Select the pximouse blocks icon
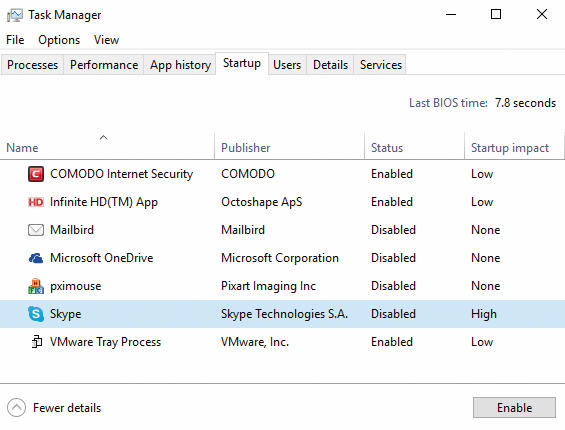Viewport: 565px width, 430px height. click(36, 286)
